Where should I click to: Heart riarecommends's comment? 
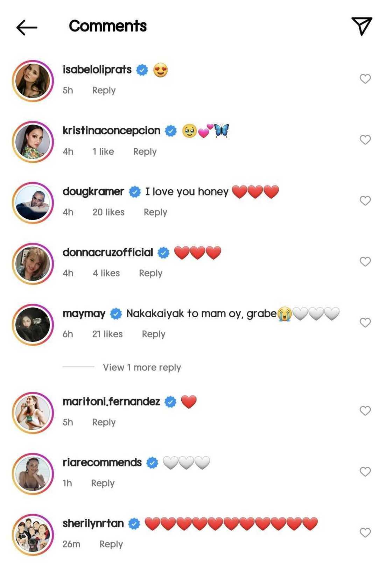pyautogui.click(x=365, y=472)
